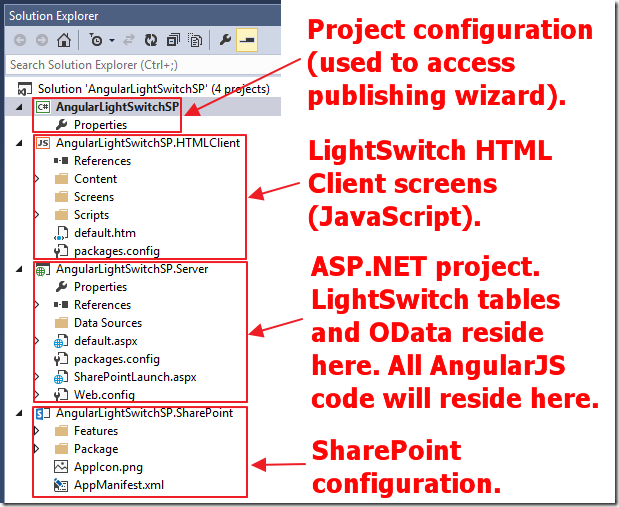Select packages.config in HTMLClient project
This screenshot has width=619, height=507.
tap(117, 251)
